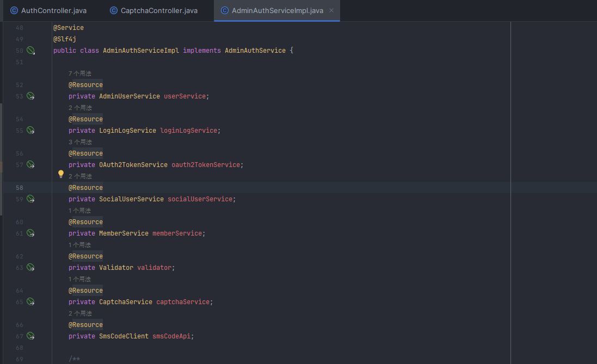
Task: Click the CaptchaService type name
Action: pyautogui.click(x=126, y=302)
